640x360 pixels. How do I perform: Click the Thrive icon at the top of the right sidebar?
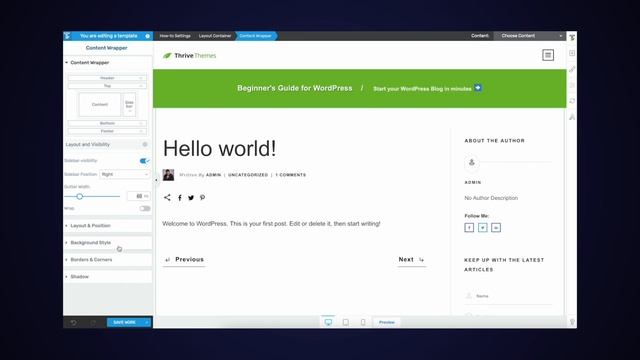point(572,38)
